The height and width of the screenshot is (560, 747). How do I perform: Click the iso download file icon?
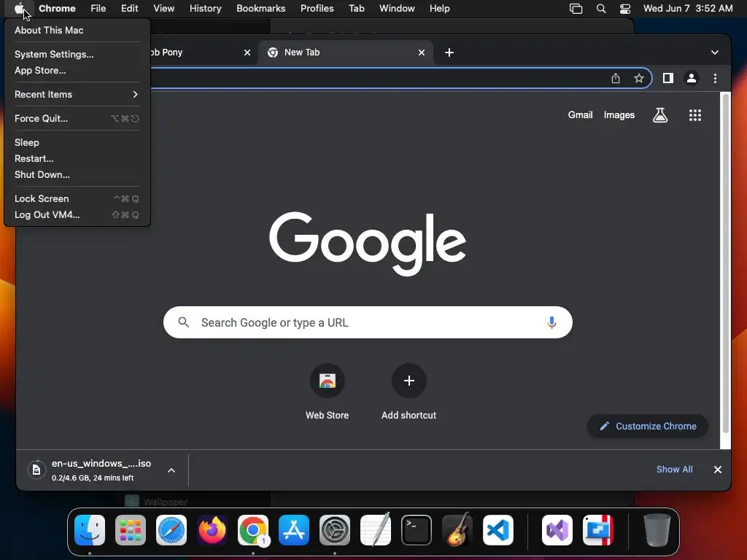pyautogui.click(x=36, y=470)
